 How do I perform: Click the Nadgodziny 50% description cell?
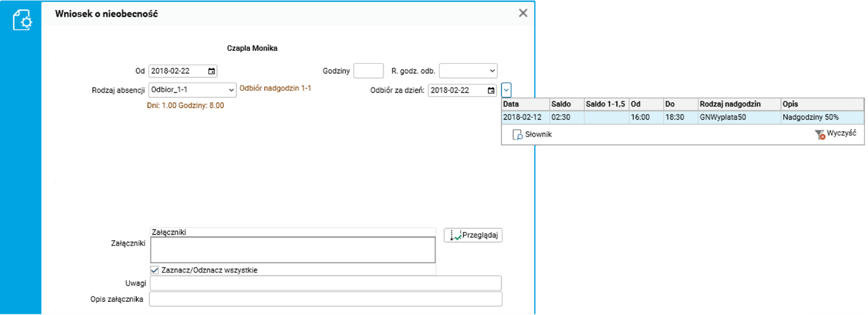pyautogui.click(x=822, y=116)
